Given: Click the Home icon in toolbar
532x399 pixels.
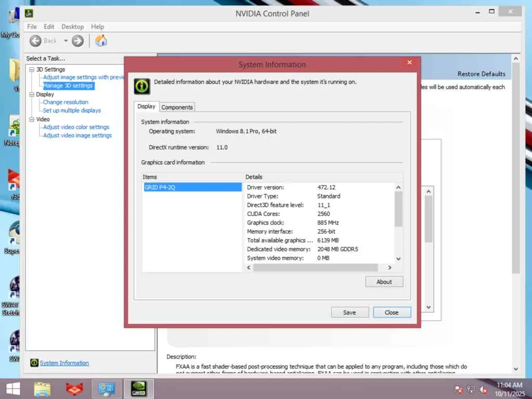Looking at the screenshot, I should 101,41.
